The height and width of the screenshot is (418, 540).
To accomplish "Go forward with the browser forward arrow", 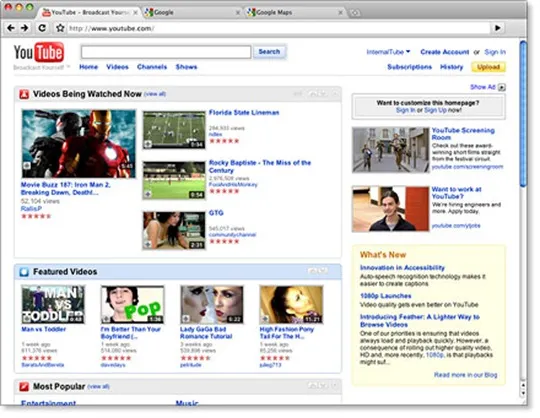I will [25, 28].
